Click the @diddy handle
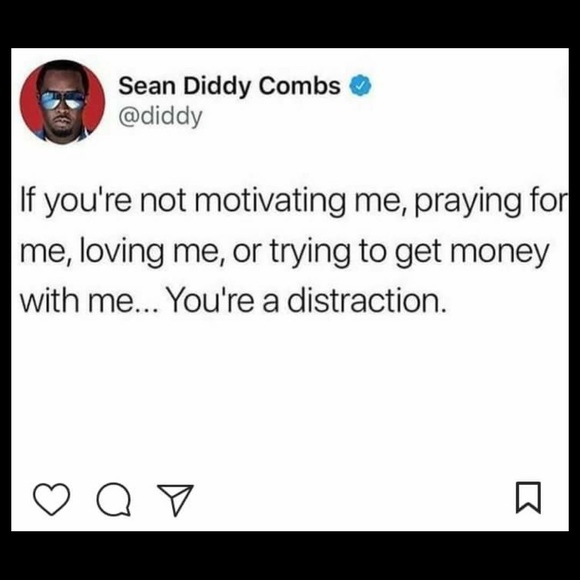The width and height of the screenshot is (580, 580). 161,117
